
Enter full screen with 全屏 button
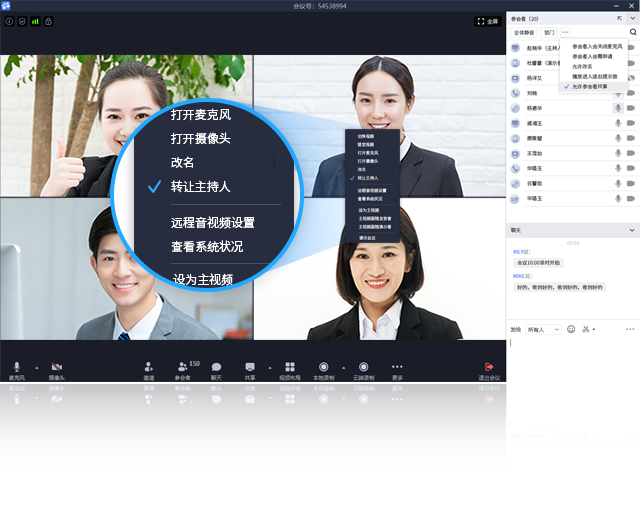(488, 21)
